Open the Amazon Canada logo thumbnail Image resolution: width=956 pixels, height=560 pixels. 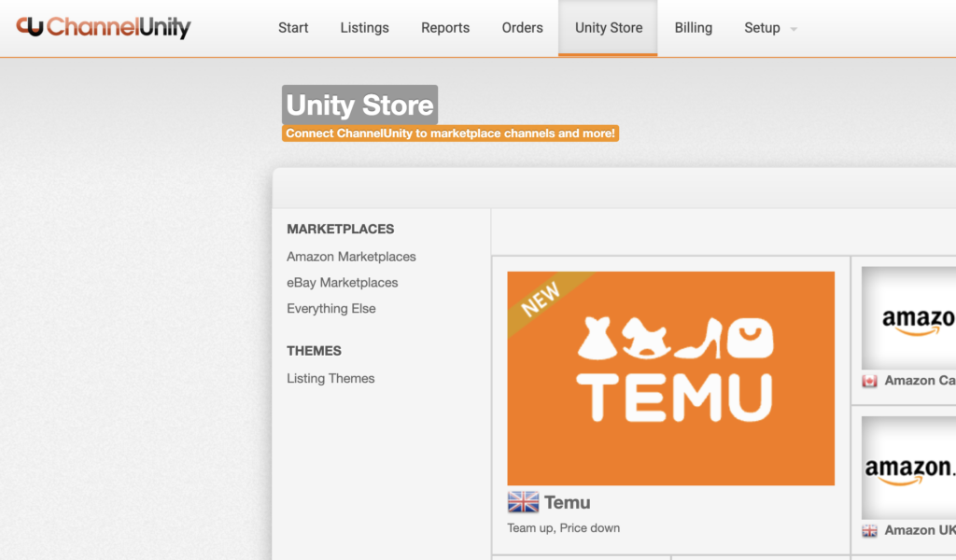[909, 319]
